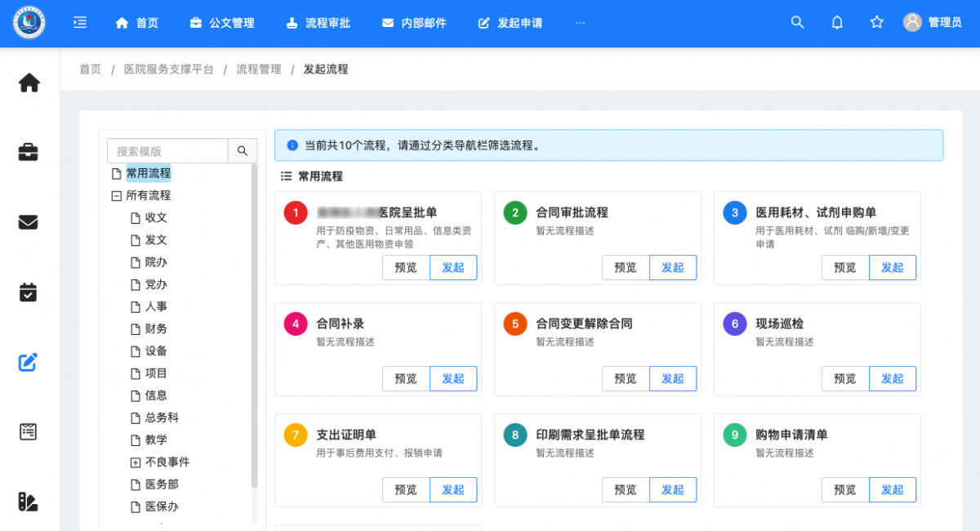The height and width of the screenshot is (531, 980).
Task: Select the 信息 category
Action: 156,395
